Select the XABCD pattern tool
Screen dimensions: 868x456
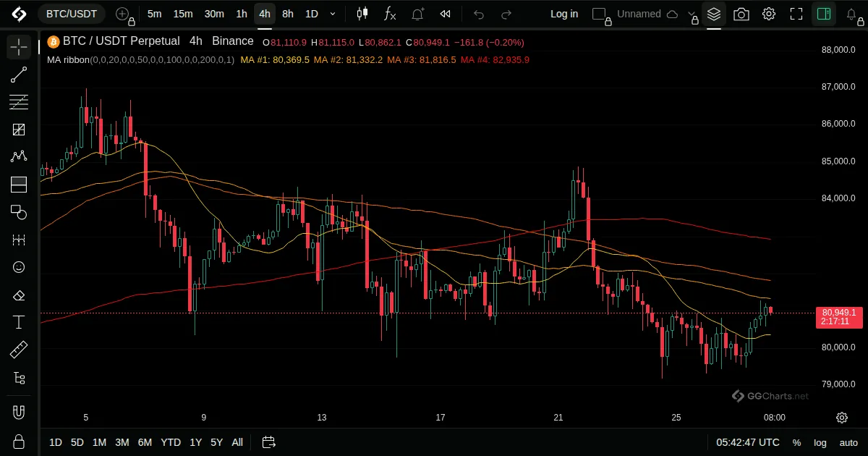(19, 157)
